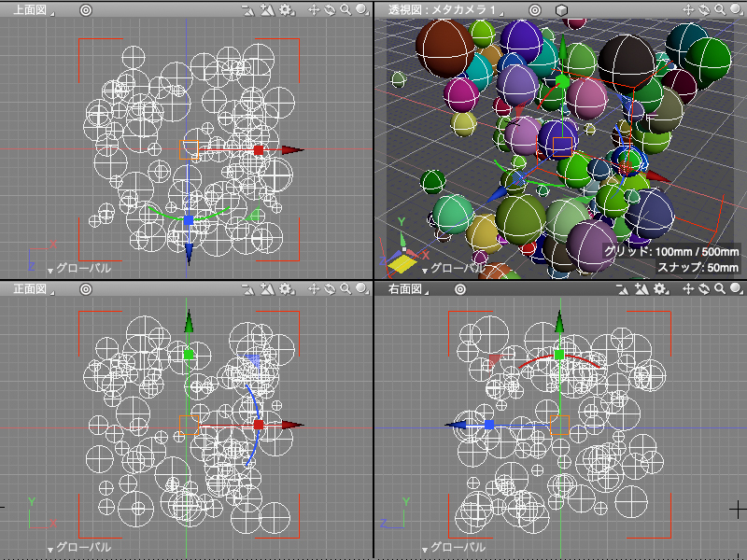Open the shading sphere menu in perspective header

[x=737, y=10]
